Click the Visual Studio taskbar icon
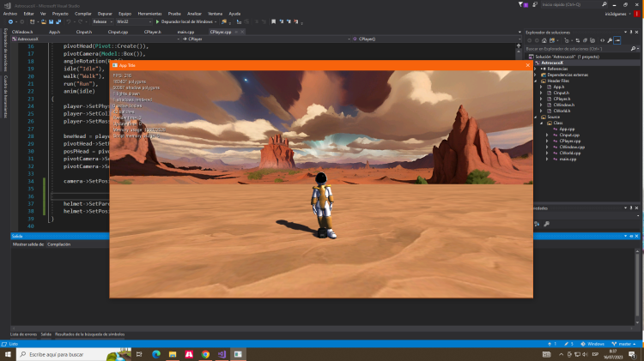This screenshot has height=361, width=644. (222, 353)
